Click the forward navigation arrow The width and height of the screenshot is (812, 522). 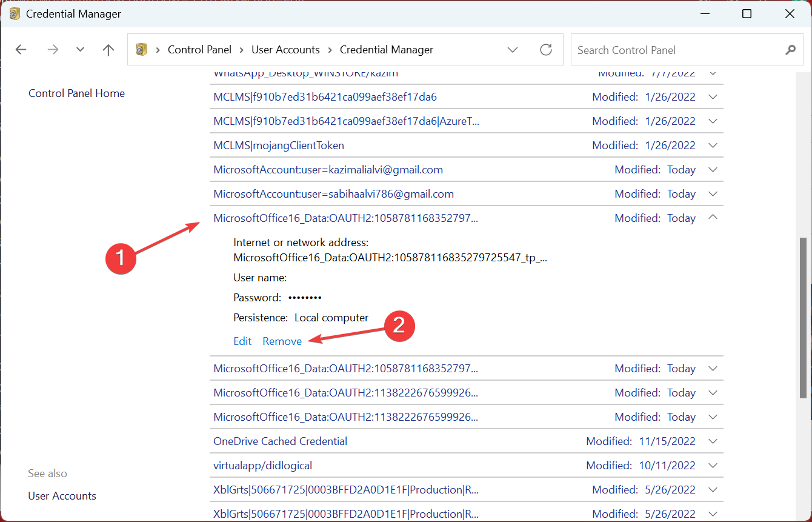point(53,50)
